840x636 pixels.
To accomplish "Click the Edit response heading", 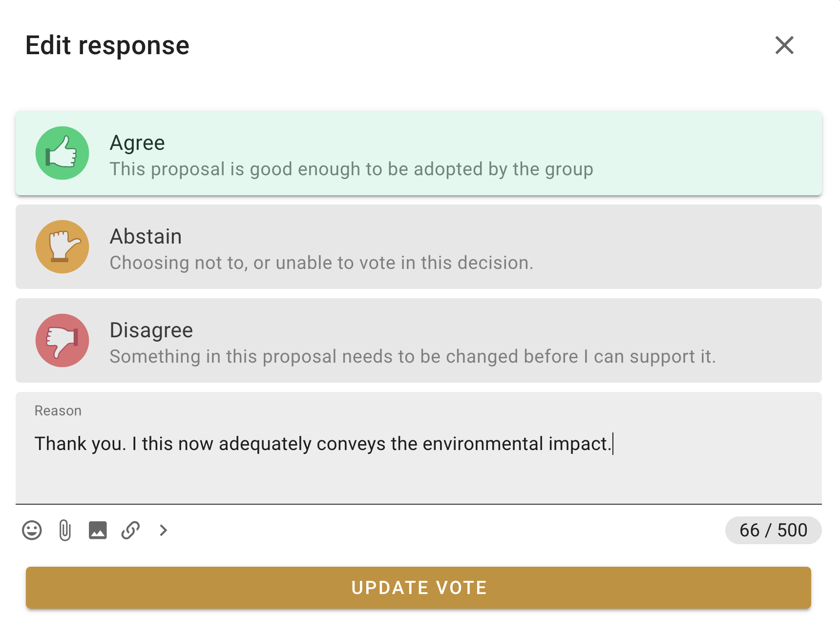I will (x=107, y=45).
